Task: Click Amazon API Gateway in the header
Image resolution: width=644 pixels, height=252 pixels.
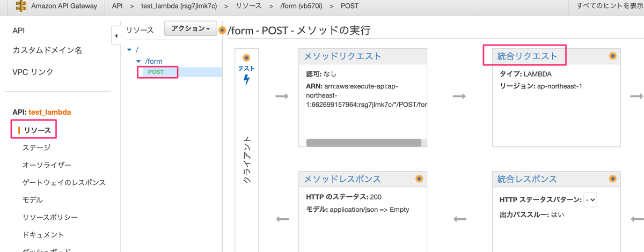Action: 64,6
